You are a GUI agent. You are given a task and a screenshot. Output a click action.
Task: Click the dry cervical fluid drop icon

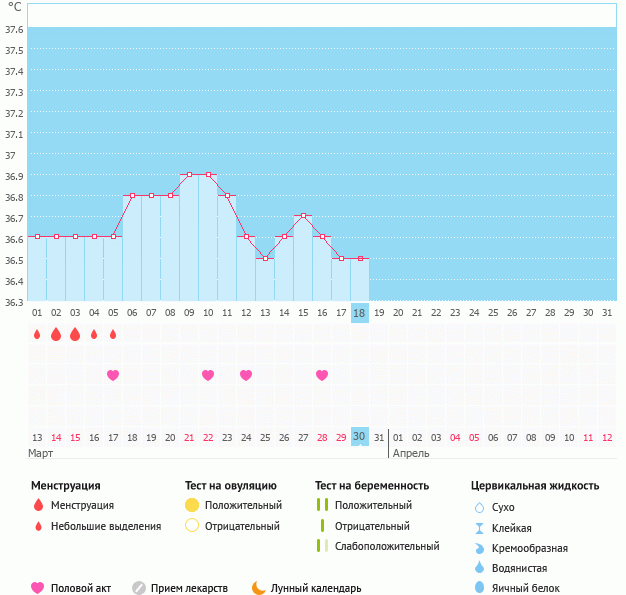coord(479,507)
